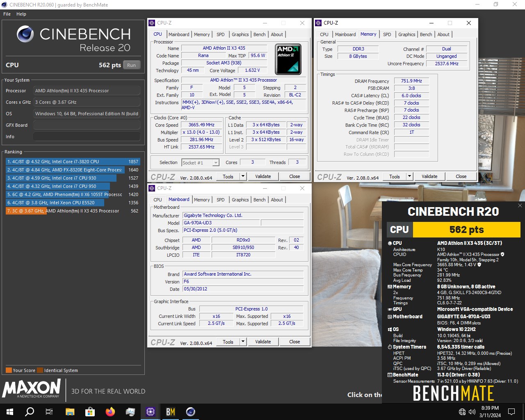Click Validate in CPU-Z CPU window

coord(263,176)
